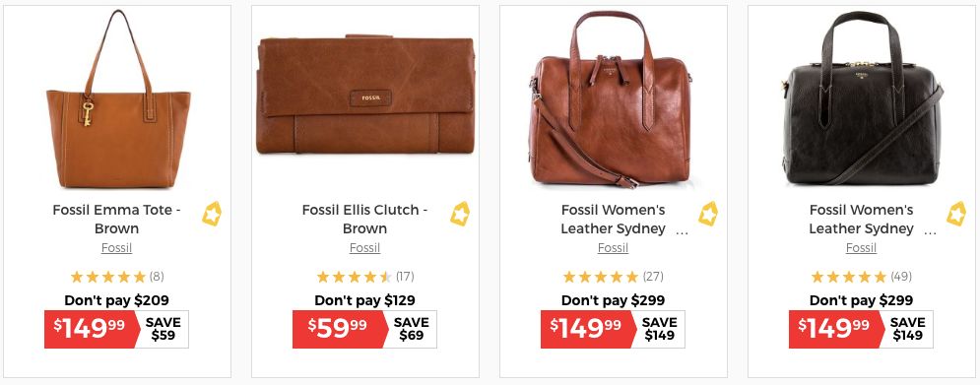Click the yellow tag icon beside Emma Tote

click(x=211, y=214)
